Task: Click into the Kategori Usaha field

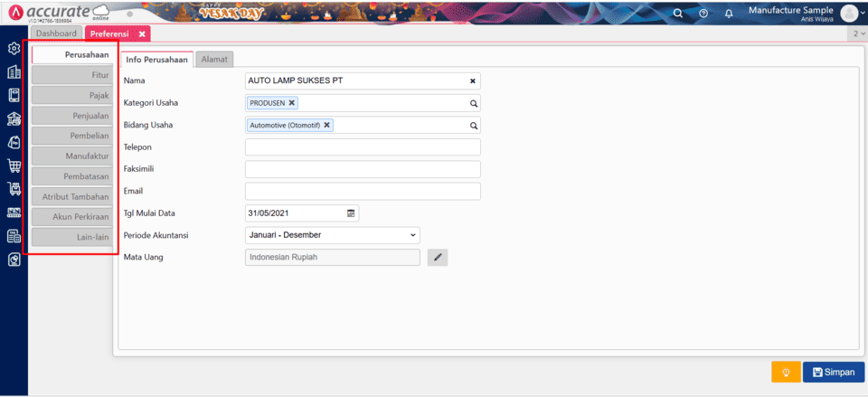Action: (363, 103)
